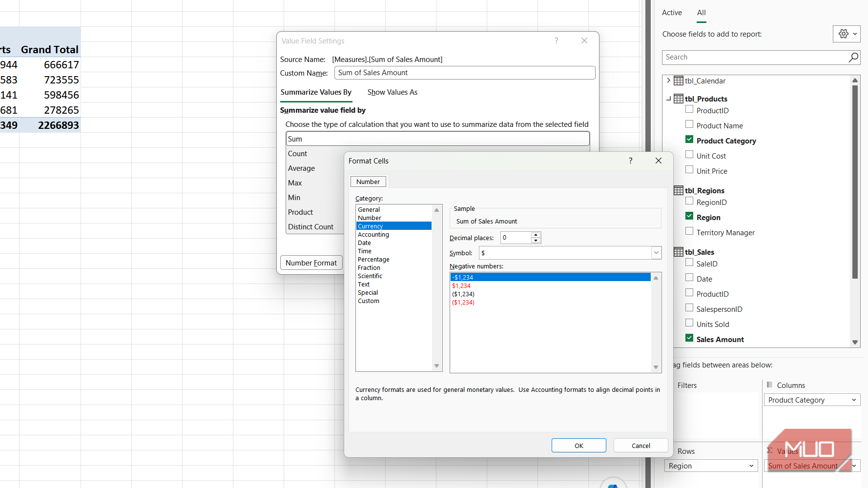
Task: Click down arrow of Negative numbers scrollbar
Action: coord(656,367)
